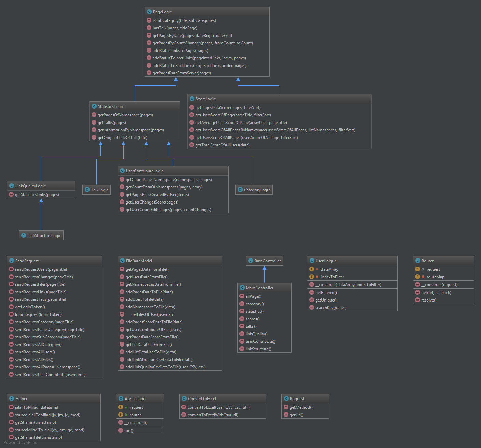Click the field icon beside dataArray

[x=312, y=269]
